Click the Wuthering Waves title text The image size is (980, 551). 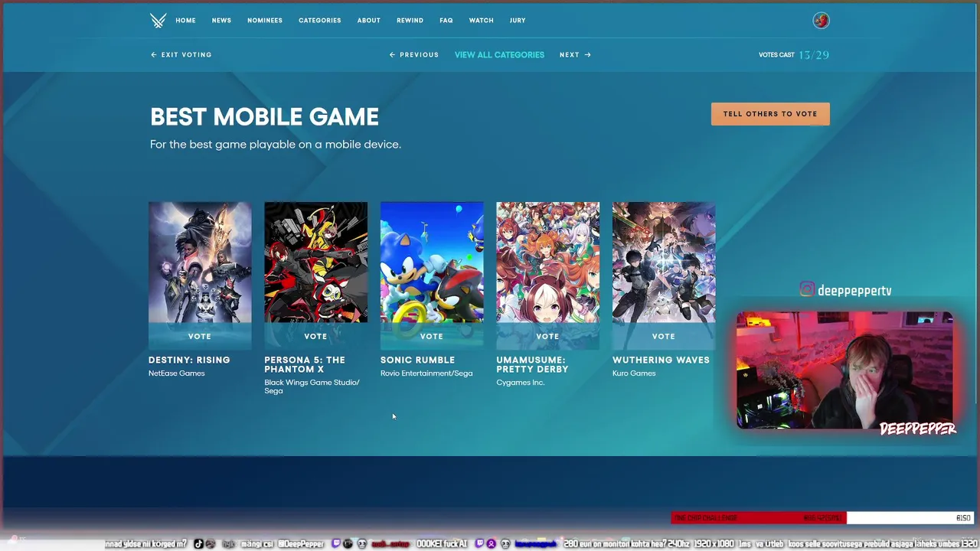661,360
